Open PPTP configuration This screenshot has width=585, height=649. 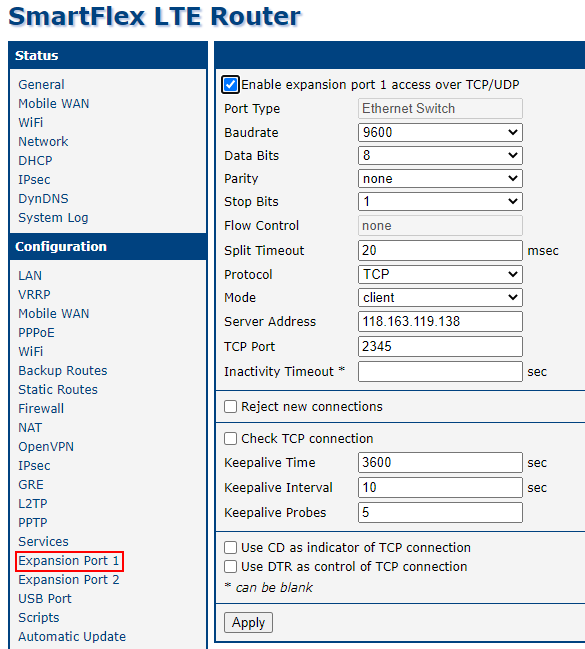tap(33, 523)
